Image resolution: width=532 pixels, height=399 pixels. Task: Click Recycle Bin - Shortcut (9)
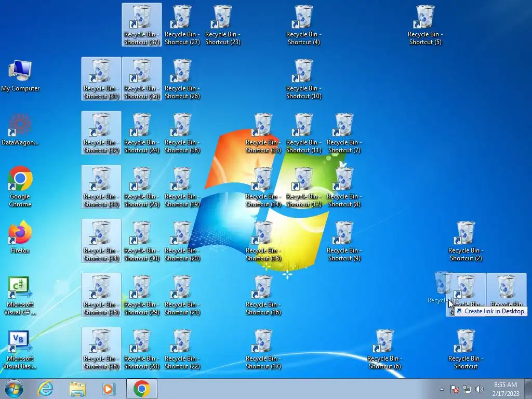pyautogui.click(x=344, y=241)
